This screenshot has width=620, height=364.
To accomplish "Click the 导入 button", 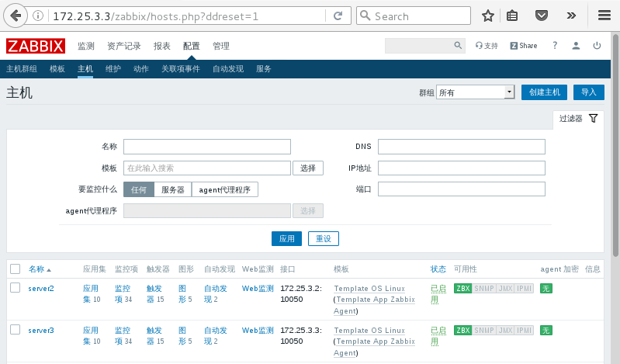I will point(589,92).
